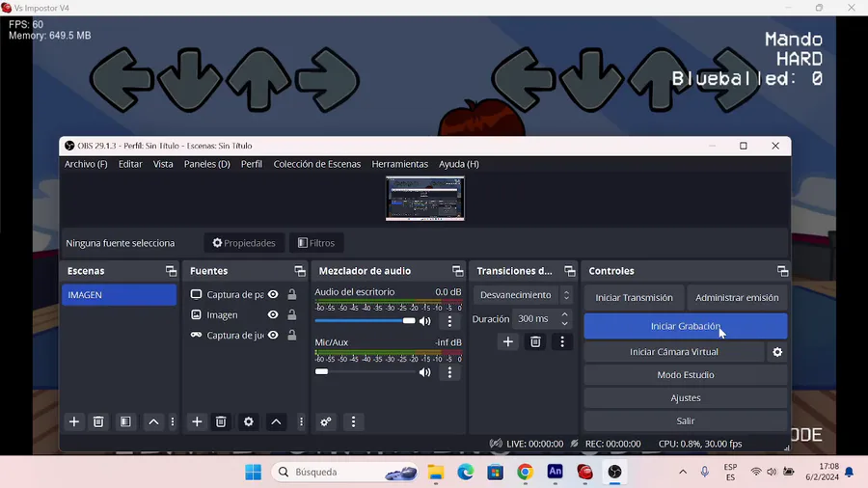
Task: Open Desvanecimiento transition dropdown
Action: click(523, 295)
